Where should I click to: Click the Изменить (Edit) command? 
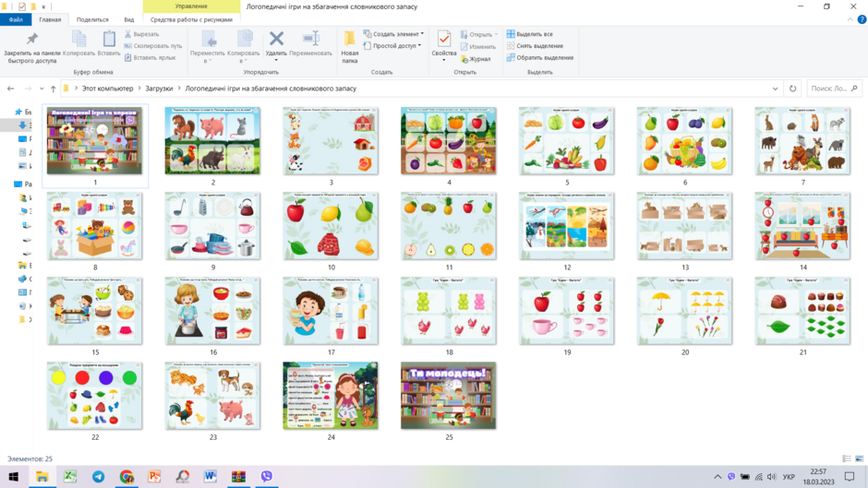pos(477,46)
